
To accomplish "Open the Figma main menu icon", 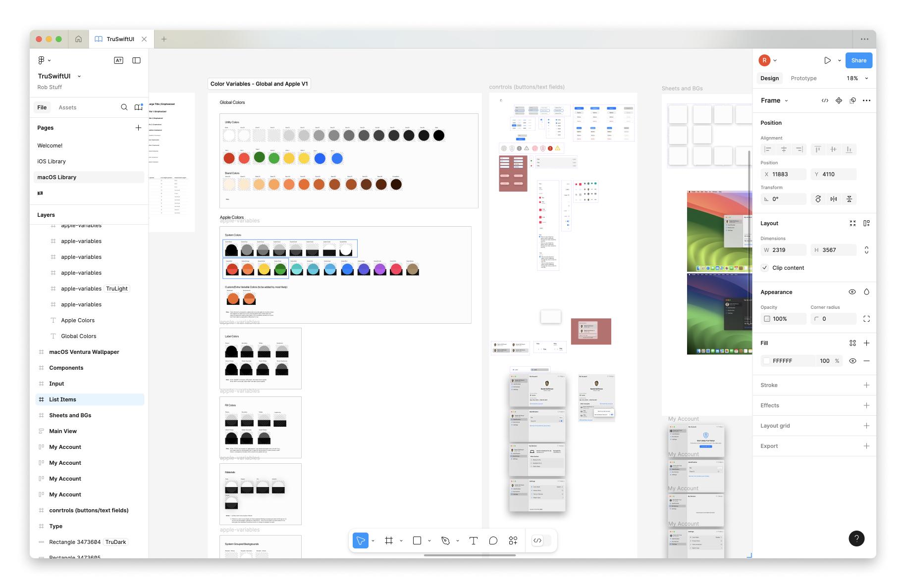I will 41,60.
